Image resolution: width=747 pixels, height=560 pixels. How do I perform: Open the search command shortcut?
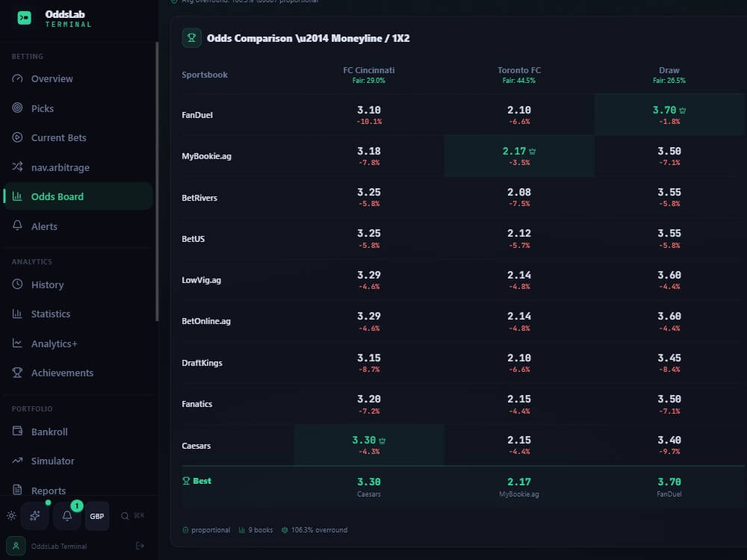[x=132, y=516]
